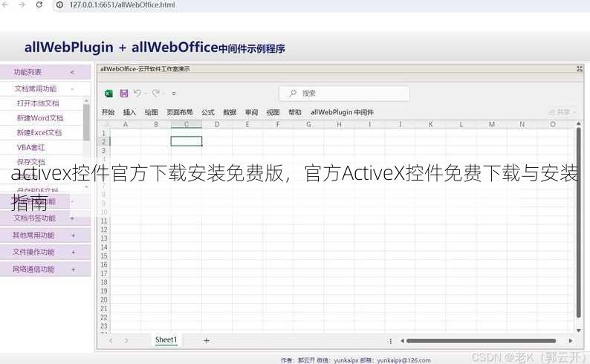
Task: Expand the 网络通信功能 section
Action: pos(73,269)
